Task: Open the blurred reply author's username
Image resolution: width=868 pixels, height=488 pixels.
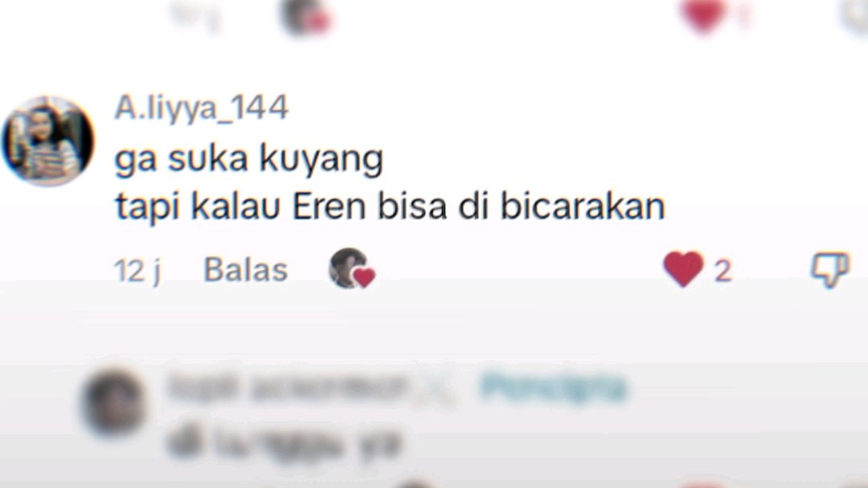Action: pos(287,386)
